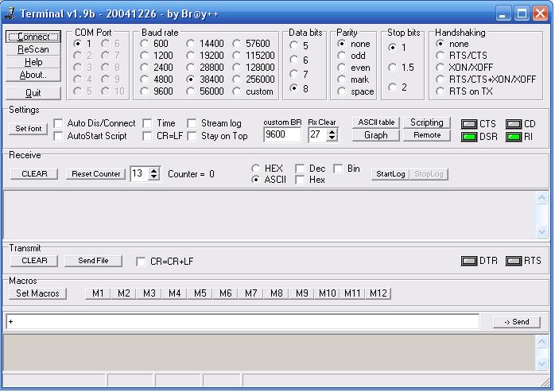Select baud rate 9600
This screenshot has height=392, width=555.
click(x=144, y=91)
